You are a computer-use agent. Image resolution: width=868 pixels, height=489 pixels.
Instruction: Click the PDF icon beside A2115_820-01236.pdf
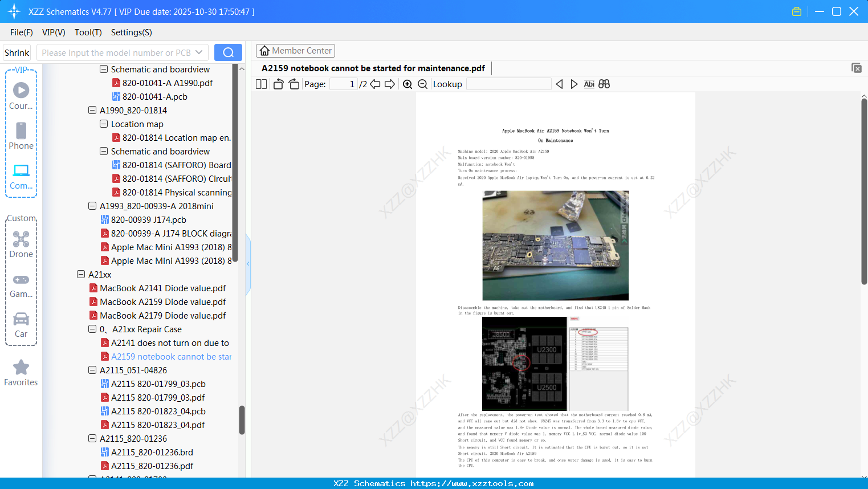click(x=105, y=466)
